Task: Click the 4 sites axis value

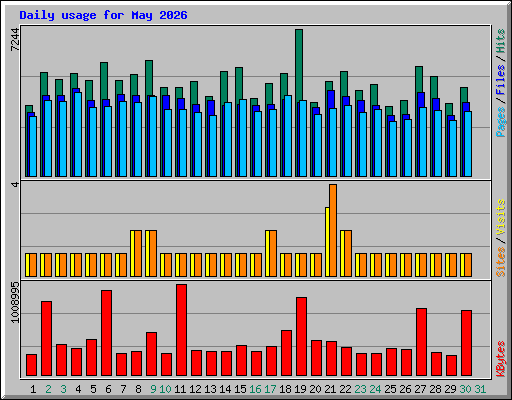Action: click(x=15, y=184)
